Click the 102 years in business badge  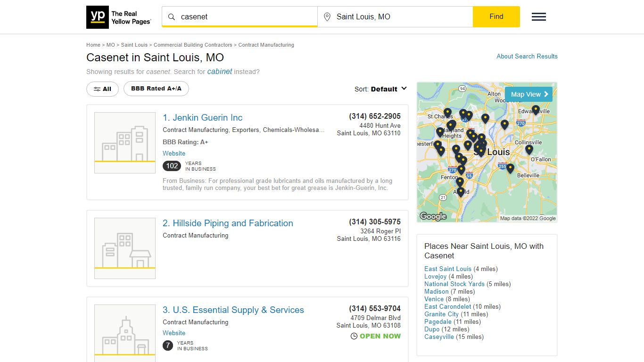[x=172, y=166]
